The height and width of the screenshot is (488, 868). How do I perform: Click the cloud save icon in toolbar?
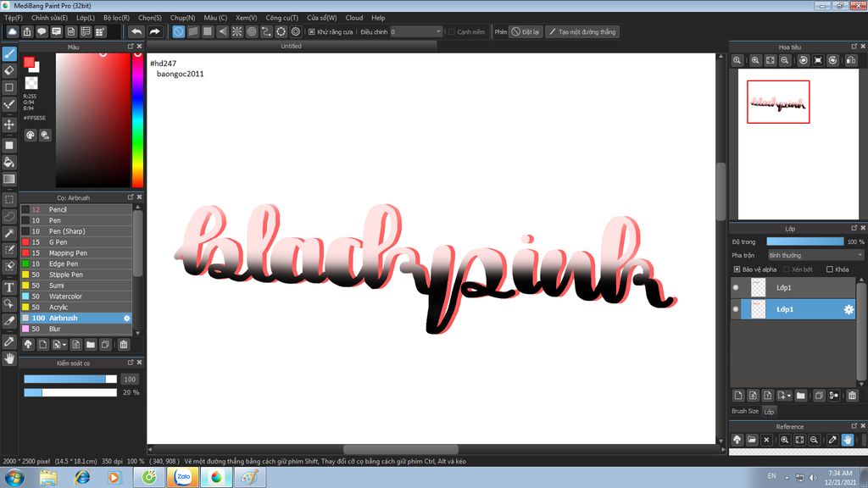click(12, 31)
